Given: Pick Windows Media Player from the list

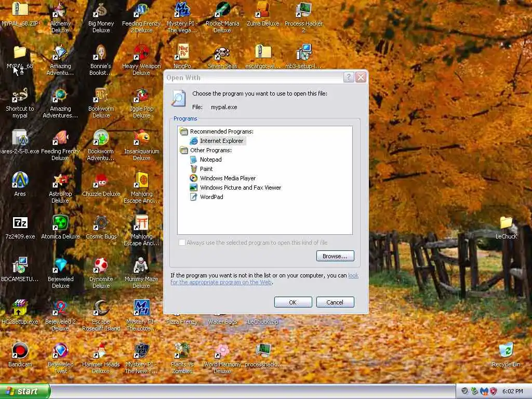Looking at the screenshot, I should point(222,178).
